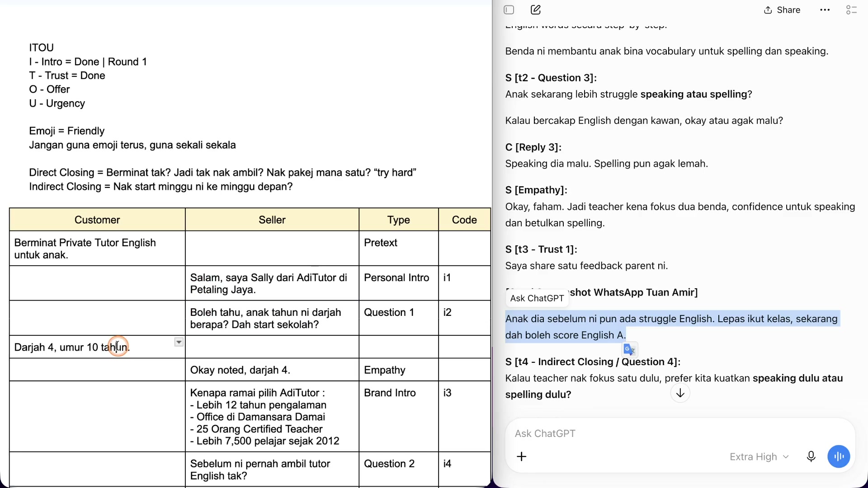Select the 'Empathy' type cell
This screenshot has height=488, width=868.
[399, 370]
